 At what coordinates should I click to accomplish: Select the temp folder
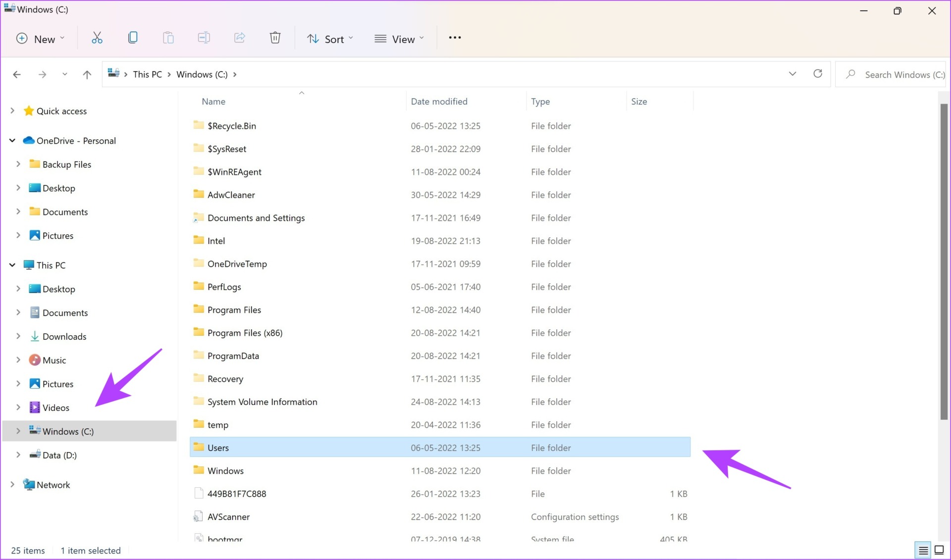coord(217,425)
